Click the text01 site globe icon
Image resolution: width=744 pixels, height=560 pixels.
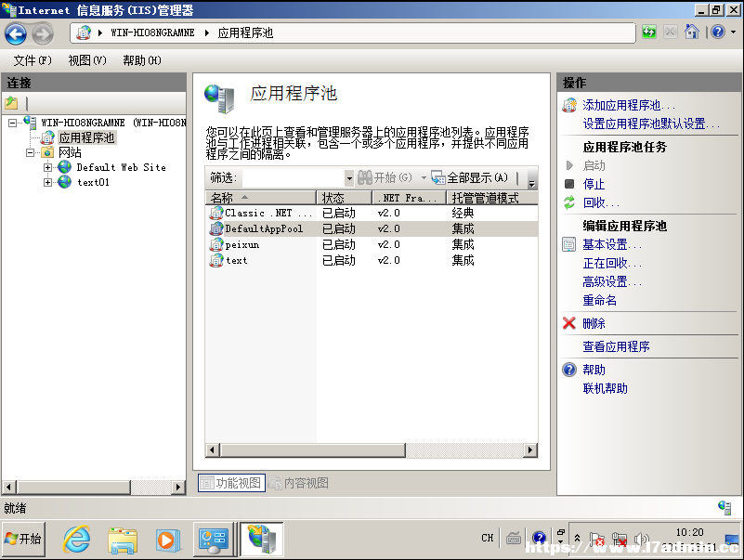(64, 182)
